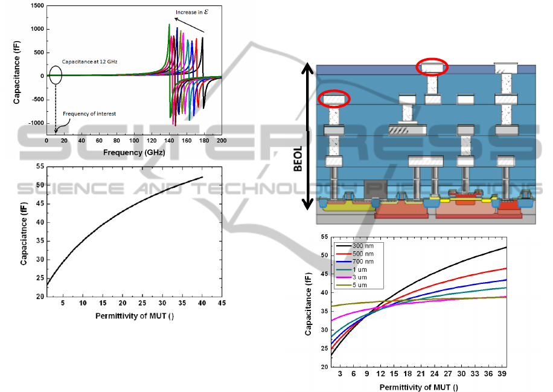Click the top-left plot's 'Capacitance (fF)' axis title
Image resolution: width=553 pixels, height=392 pixels.
click(17, 71)
